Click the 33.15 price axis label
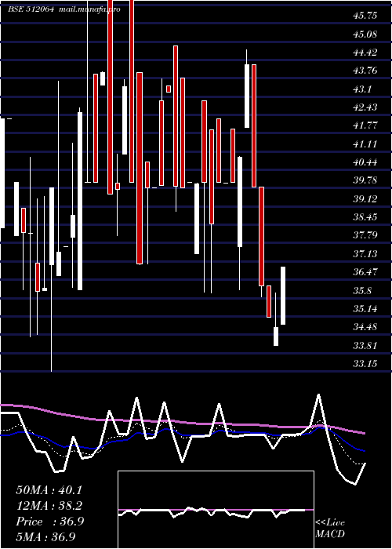The image size is (392, 549). pos(365,364)
